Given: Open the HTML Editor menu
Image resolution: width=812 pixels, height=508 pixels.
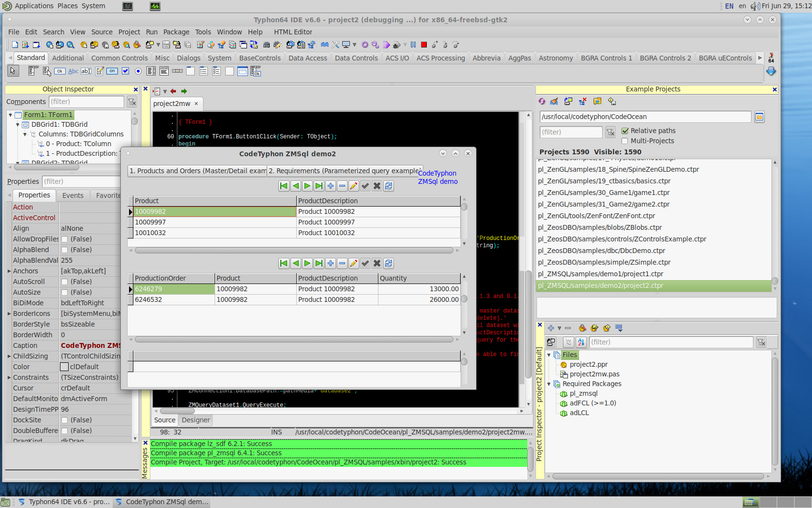Looking at the screenshot, I should (293, 32).
